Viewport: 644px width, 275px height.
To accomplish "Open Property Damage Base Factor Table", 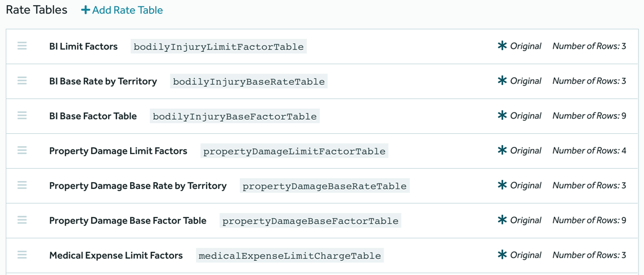I will coord(128,220).
